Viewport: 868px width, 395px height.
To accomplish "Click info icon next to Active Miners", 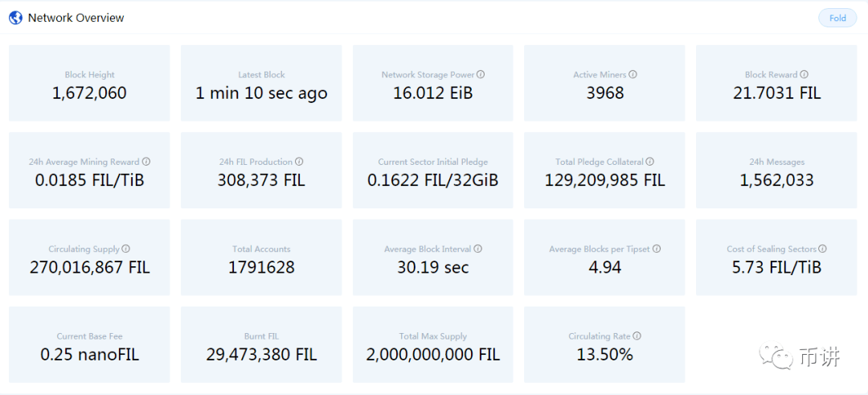I will pos(633,75).
